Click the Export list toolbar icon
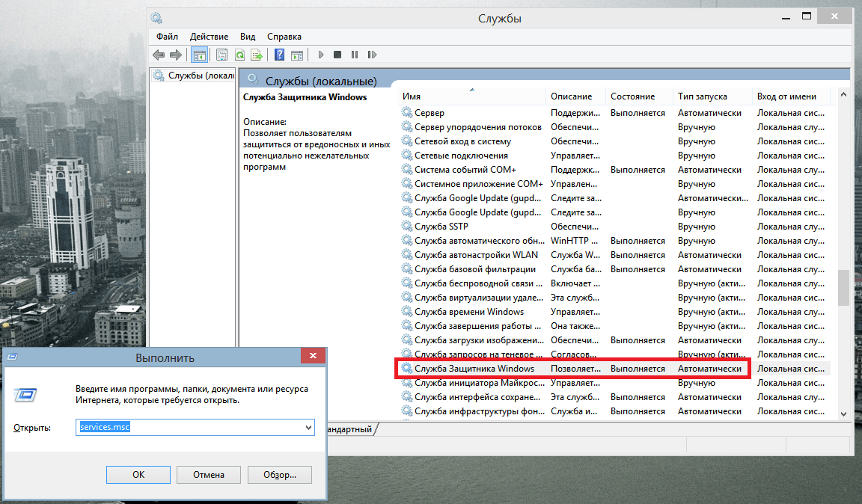The width and height of the screenshot is (862, 504). 257,55
